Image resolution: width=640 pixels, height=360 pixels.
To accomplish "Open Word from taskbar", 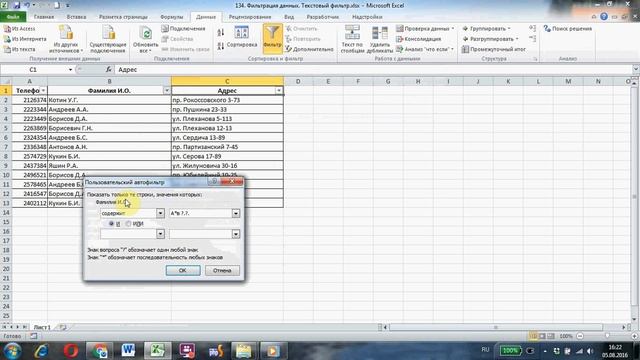I will click(128, 351).
